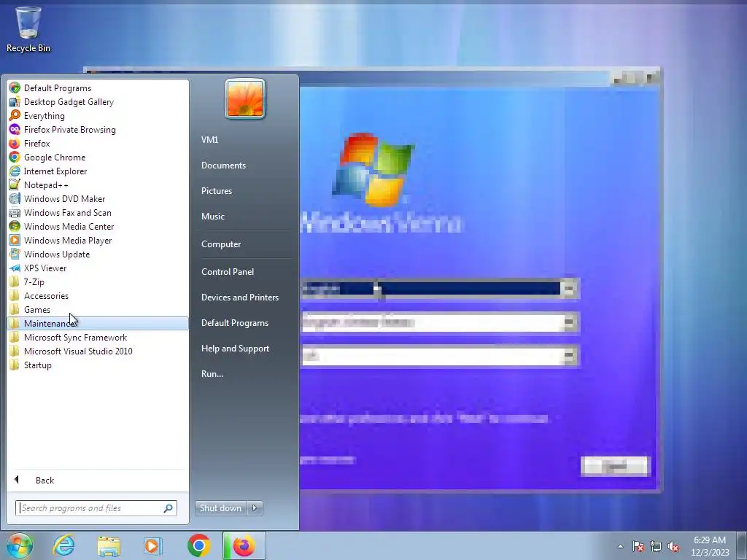This screenshot has width=747, height=560.
Task: Open Documents from the Start menu
Action: pyautogui.click(x=223, y=166)
